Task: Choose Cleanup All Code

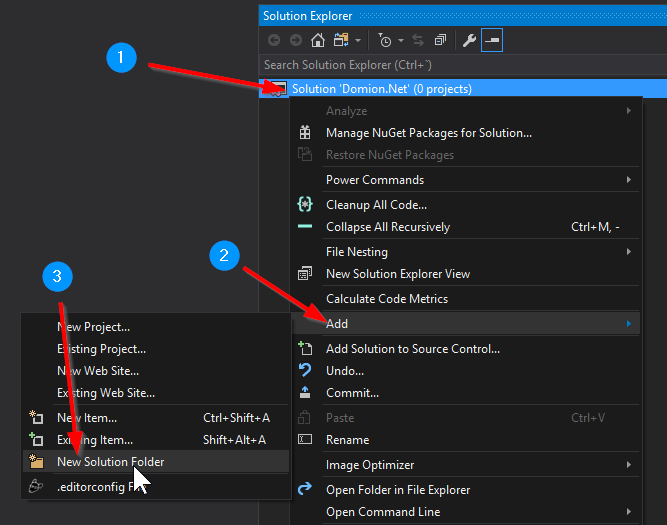Action: click(466, 205)
